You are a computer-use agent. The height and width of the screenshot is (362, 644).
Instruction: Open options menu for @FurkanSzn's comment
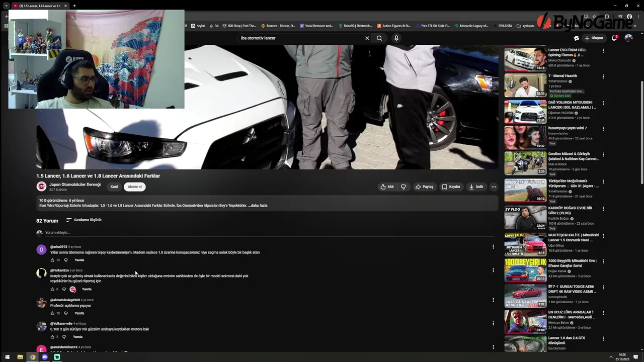(x=493, y=270)
